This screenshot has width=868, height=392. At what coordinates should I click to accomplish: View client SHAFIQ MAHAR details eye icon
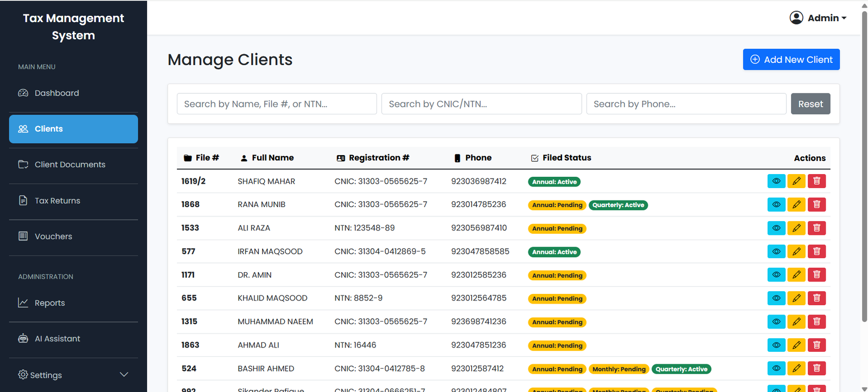coord(776,181)
